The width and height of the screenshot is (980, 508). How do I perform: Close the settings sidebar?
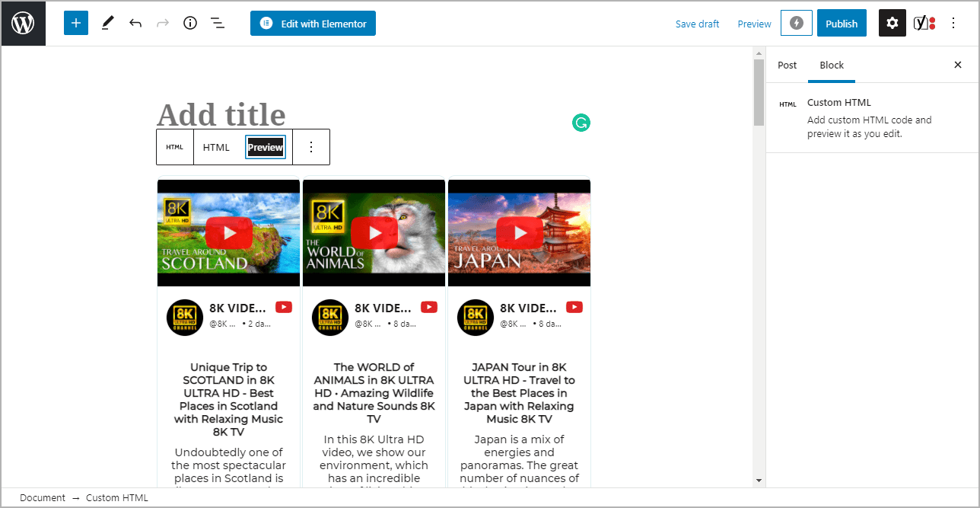pos(958,65)
